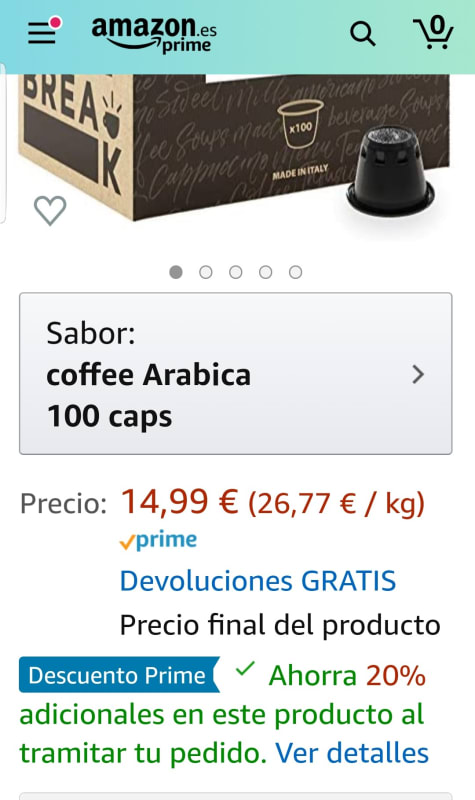The height and width of the screenshot is (800, 475).
Task: Open the hamburger navigation menu
Action: pos(42,33)
